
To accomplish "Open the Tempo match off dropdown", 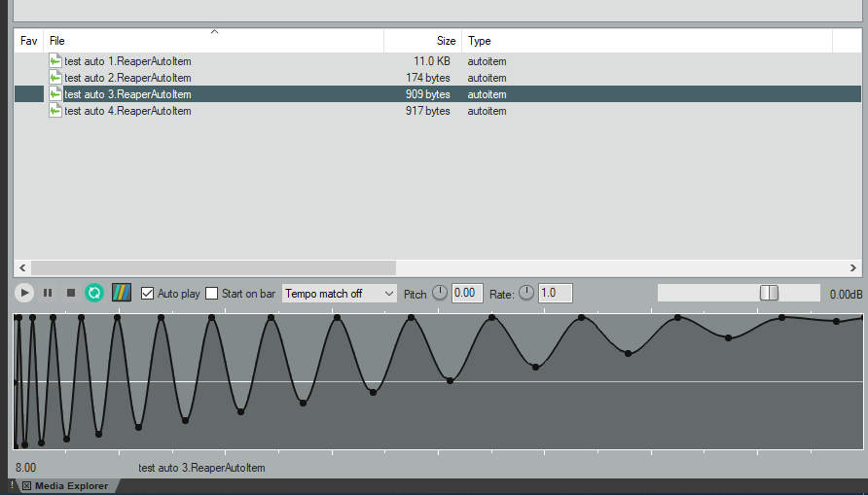I will (340, 293).
